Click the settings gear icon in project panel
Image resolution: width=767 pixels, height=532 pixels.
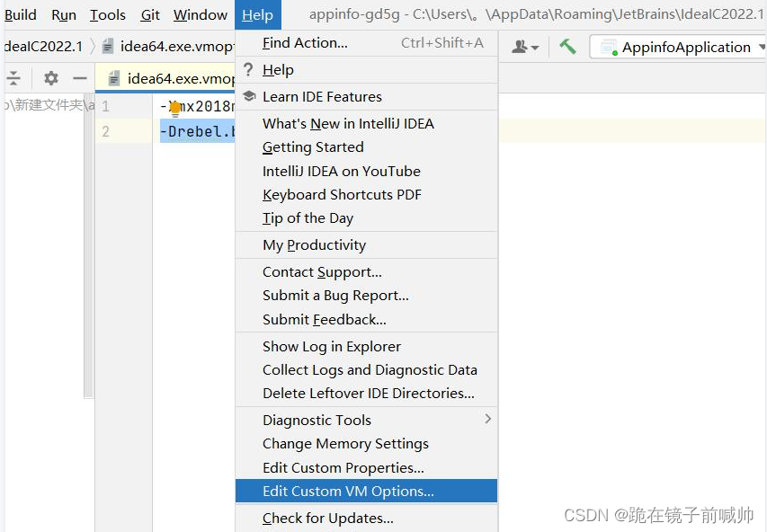(51, 78)
